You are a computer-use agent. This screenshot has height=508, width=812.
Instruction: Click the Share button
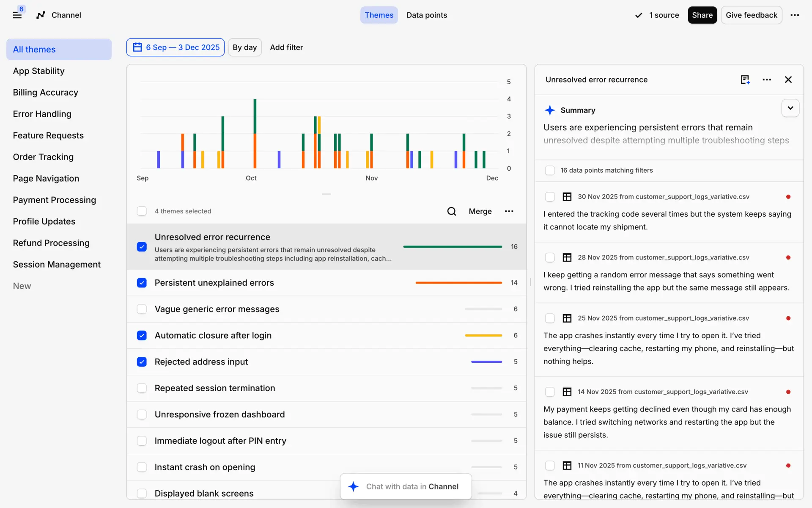click(x=702, y=15)
